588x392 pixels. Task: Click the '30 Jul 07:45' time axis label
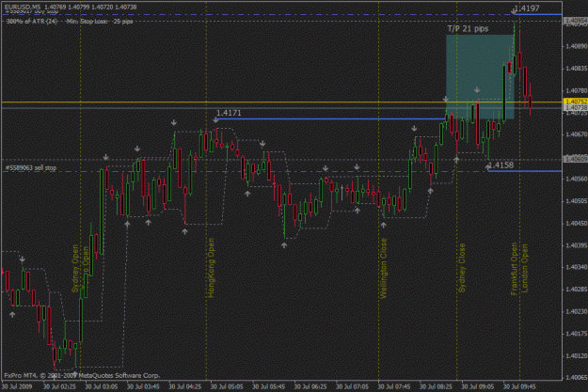click(x=394, y=386)
